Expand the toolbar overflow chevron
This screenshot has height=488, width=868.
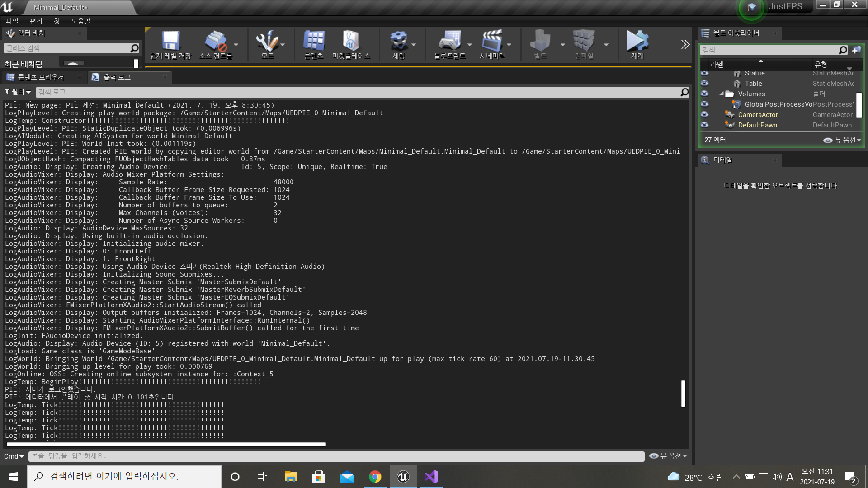685,44
